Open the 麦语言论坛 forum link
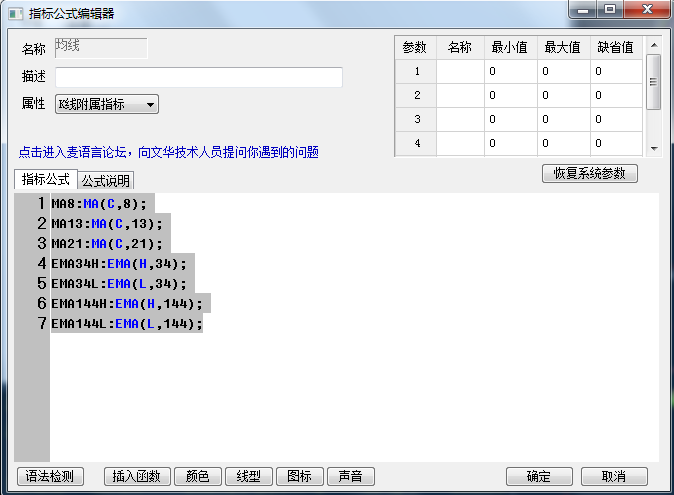The height and width of the screenshot is (495, 674). (168, 152)
